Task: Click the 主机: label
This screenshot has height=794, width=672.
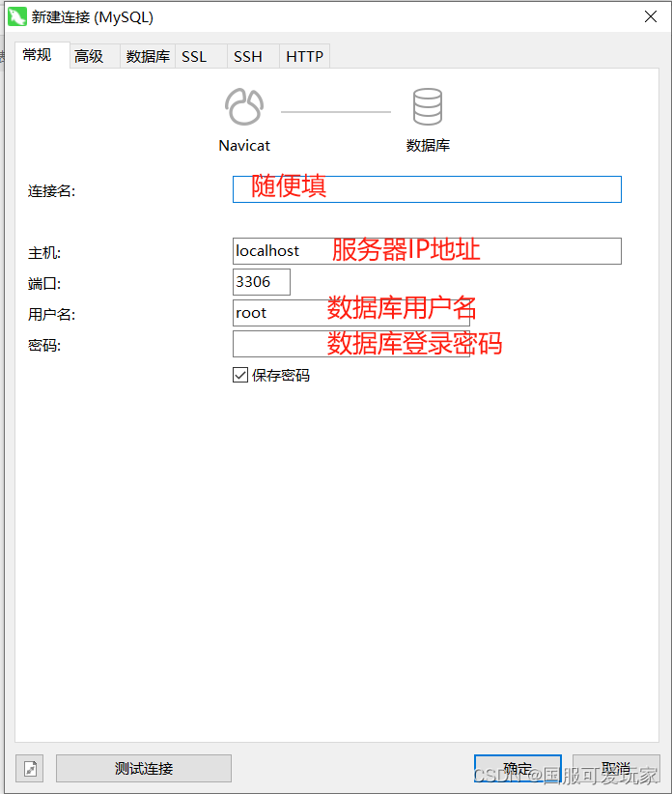Action: pyautogui.click(x=44, y=253)
